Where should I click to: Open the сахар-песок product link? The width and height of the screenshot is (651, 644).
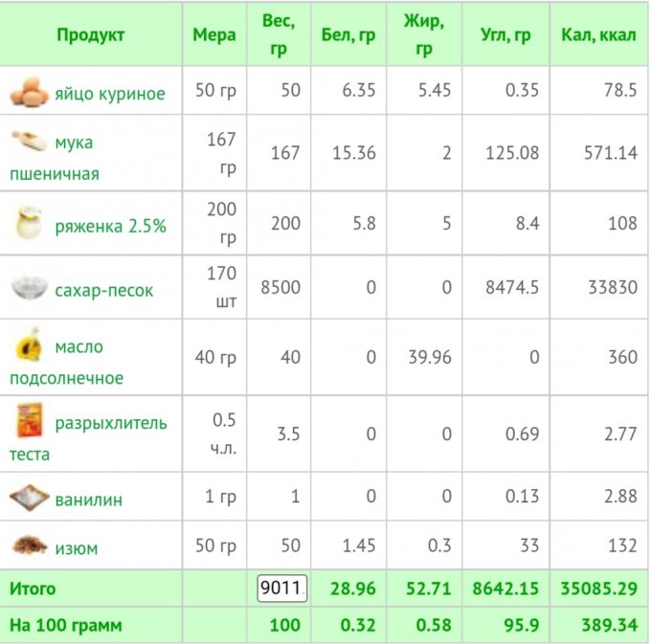coord(103,290)
